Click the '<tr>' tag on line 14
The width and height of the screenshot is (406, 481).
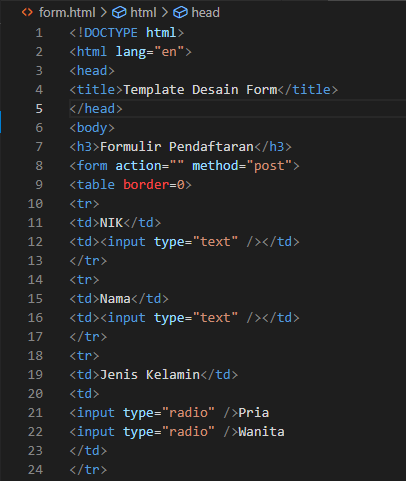point(84,280)
